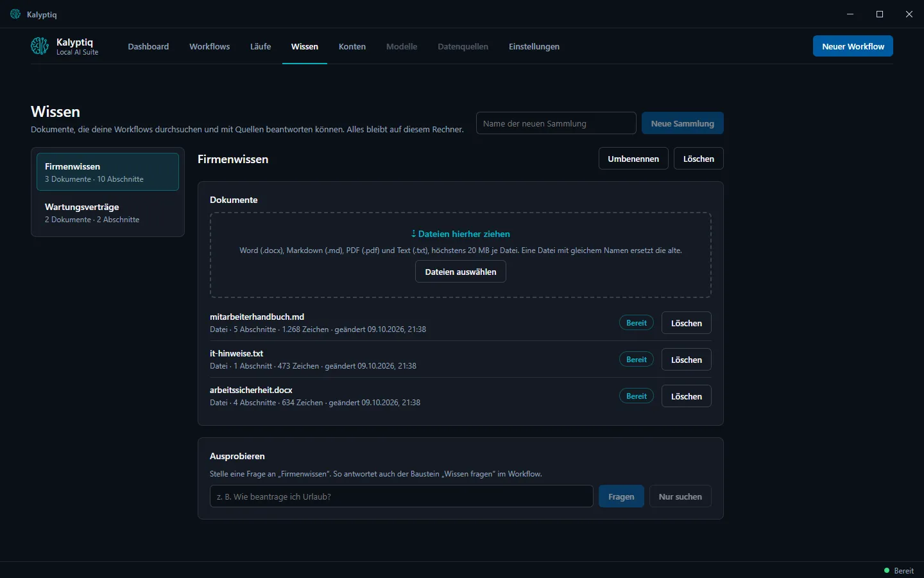Delete the Firmenwissen collection via top Löschen
The height and width of the screenshot is (578, 924).
point(699,159)
